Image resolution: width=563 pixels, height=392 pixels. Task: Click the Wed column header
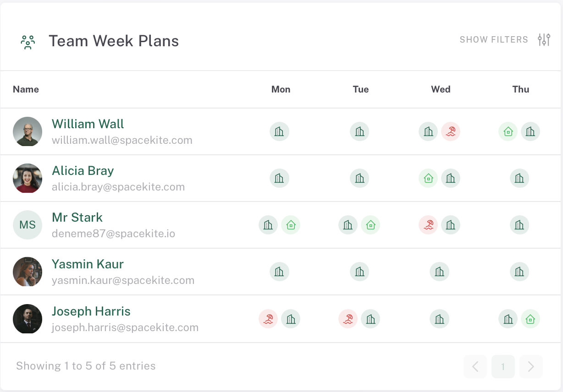(x=441, y=89)
